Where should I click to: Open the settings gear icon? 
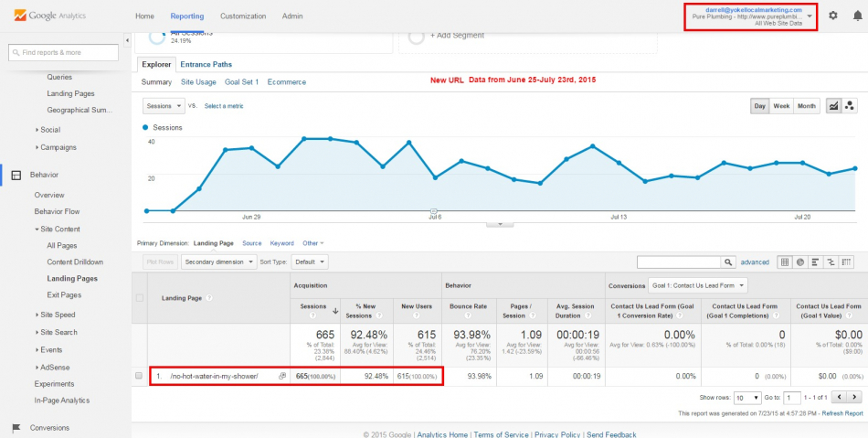tap(832, 16)
